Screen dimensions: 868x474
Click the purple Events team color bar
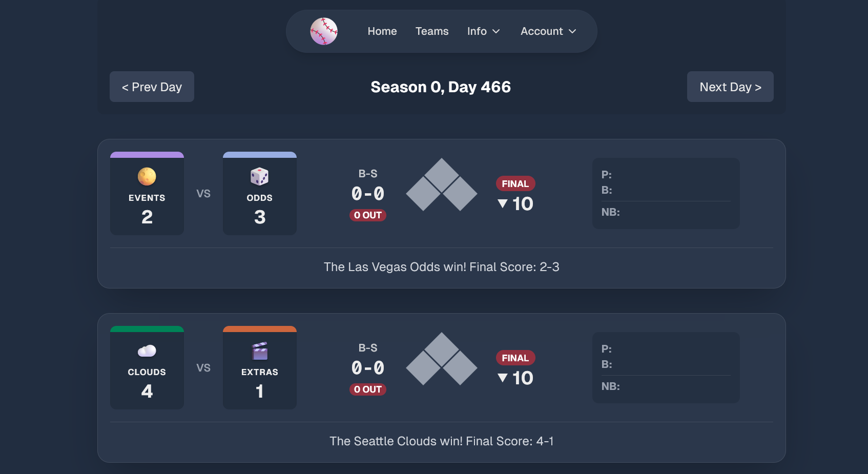[147, 155]
